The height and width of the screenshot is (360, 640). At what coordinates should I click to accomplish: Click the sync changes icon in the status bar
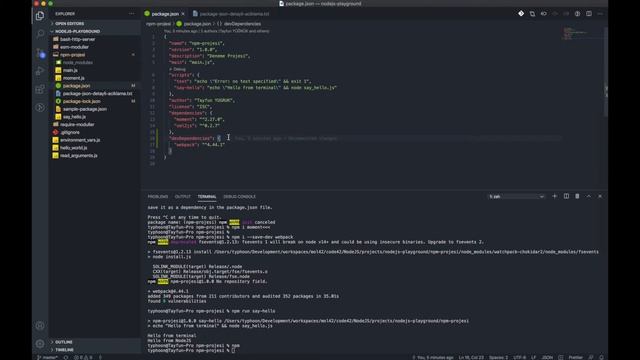pos(66,357)
